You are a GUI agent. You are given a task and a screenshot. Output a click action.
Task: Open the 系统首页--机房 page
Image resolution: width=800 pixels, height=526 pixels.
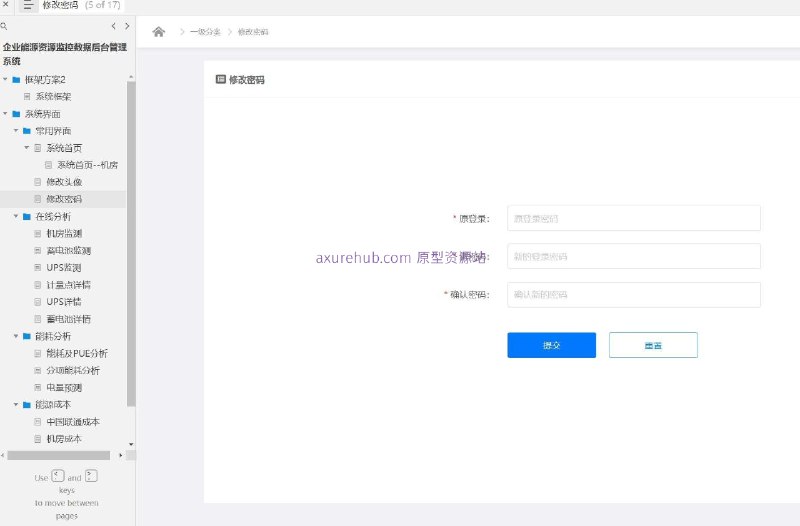[x=87, y=165]
